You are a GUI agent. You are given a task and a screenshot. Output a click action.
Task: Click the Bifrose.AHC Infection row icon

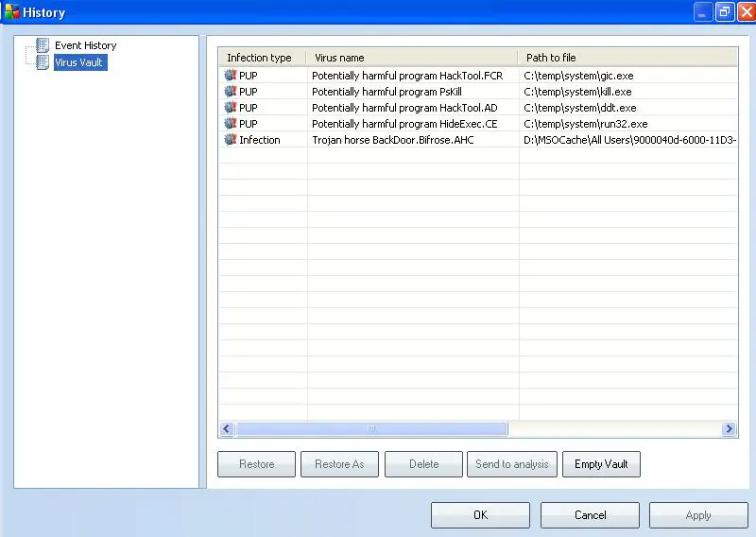point(230,140)
